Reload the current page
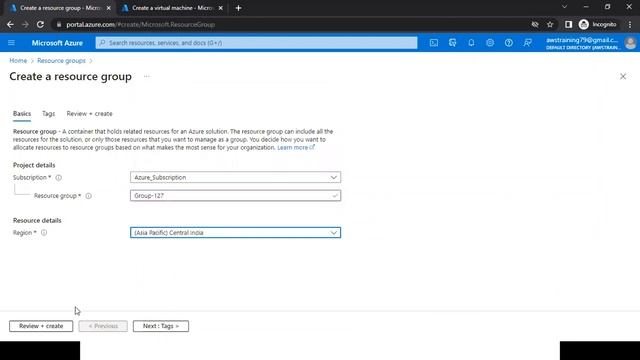Screen dimensions: 640x360 40,24
